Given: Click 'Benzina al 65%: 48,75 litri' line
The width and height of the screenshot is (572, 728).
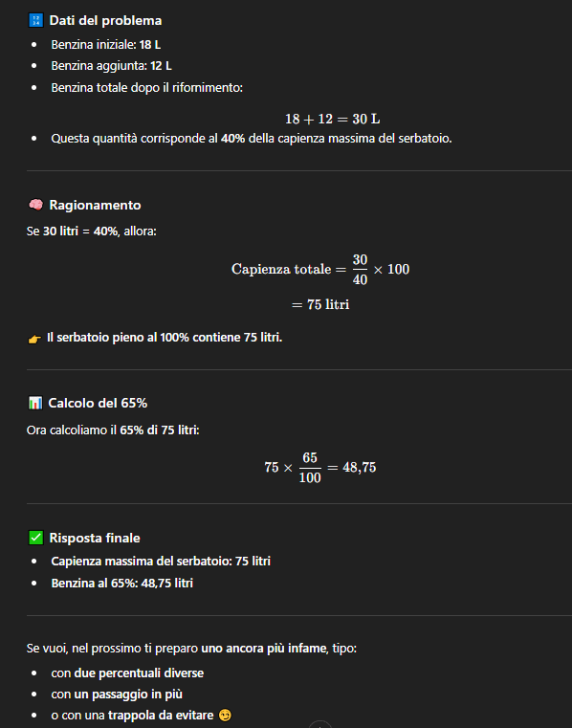Looking at the screenshot, I should pyautogui.click(x=122, y=583).
